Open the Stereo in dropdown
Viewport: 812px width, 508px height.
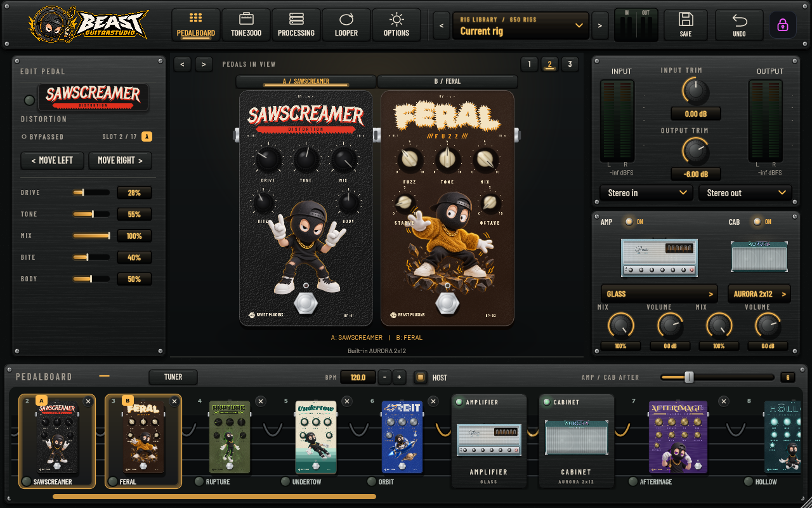coord(646,192)
